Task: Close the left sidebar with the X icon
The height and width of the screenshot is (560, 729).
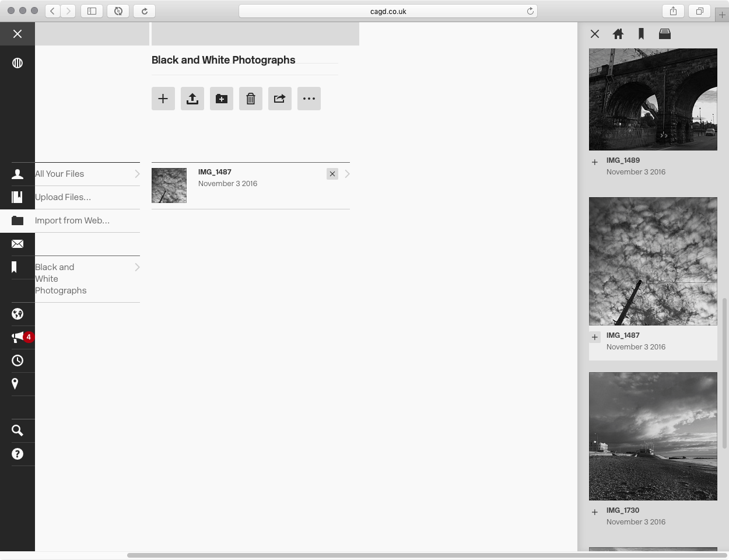Action: pyautogui.click(x=17, y=34)
